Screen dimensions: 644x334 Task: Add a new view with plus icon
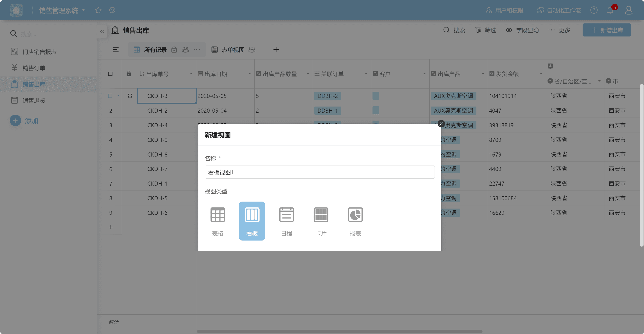pyautogui.click(x=276, y=50)
